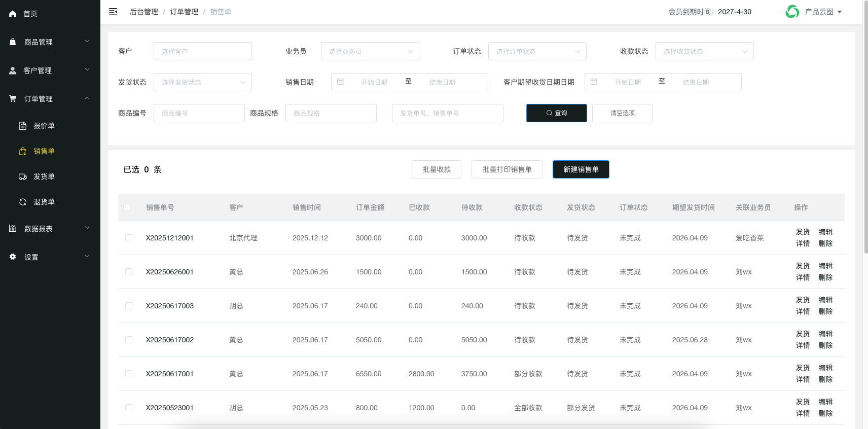Open the 业务员 dropdown
This screenshot has width=868, height=429.
(370, 51)
